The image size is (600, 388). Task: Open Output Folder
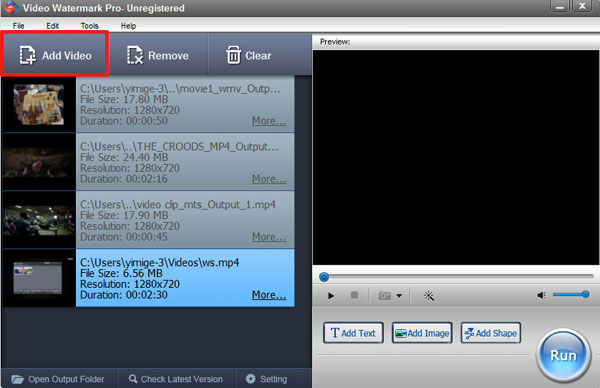[58, 379]
